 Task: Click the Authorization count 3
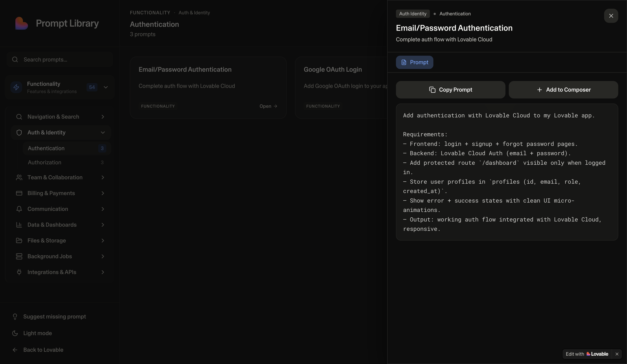[x=102, y=163]
